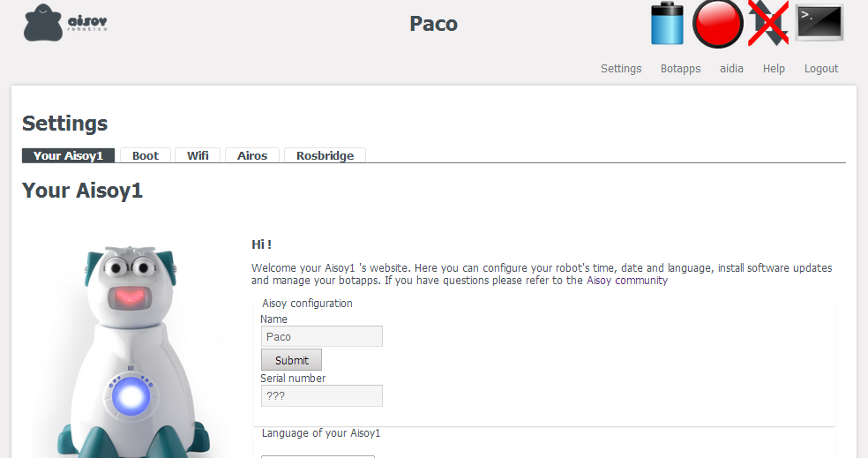Follow the Aisoy community link
Image resolution: width=868 pixels, height=458 pixels.
627,281
